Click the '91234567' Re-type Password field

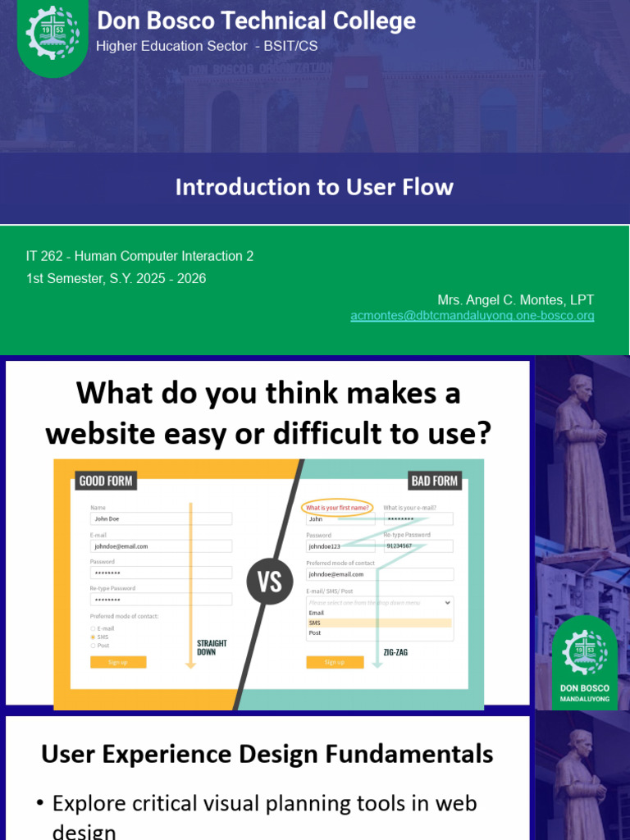click(418, 546)
